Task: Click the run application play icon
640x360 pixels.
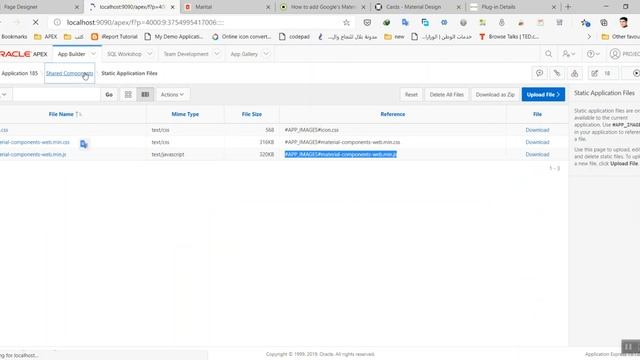Action: pos(635,73)
